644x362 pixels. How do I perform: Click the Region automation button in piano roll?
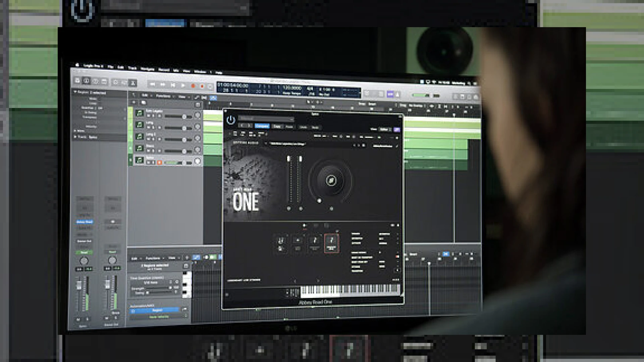[x=155, y=310]
